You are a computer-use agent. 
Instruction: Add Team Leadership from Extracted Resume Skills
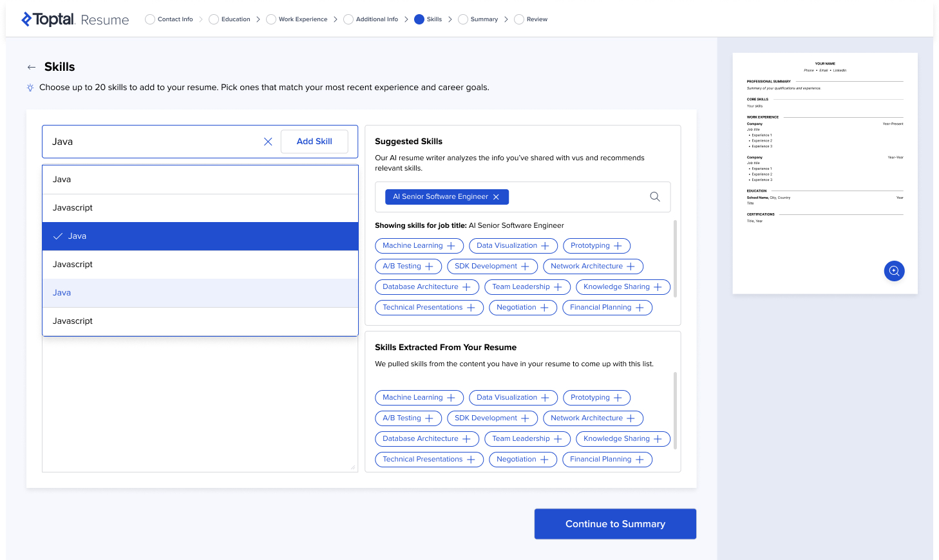[527, 439]
